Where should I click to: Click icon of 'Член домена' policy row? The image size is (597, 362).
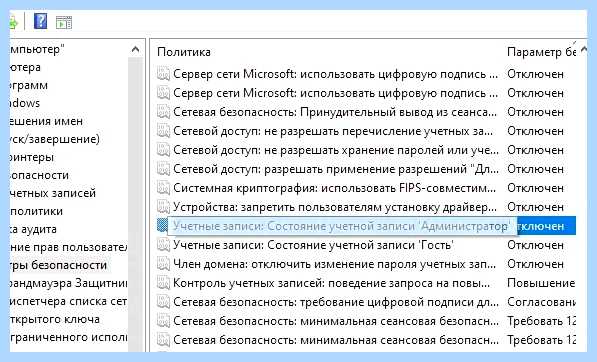[163, 264]
